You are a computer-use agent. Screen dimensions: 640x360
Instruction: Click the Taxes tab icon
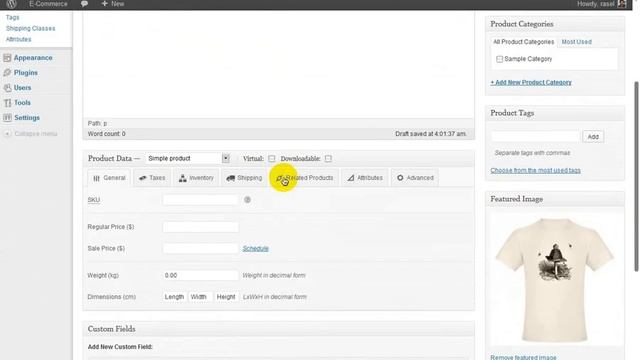(x=142, y=178)
